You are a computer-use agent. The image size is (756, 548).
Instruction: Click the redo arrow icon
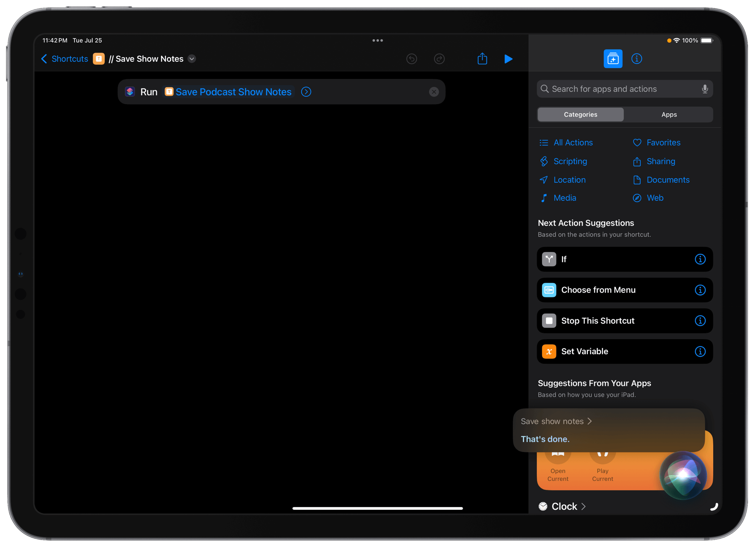(439, 59)
